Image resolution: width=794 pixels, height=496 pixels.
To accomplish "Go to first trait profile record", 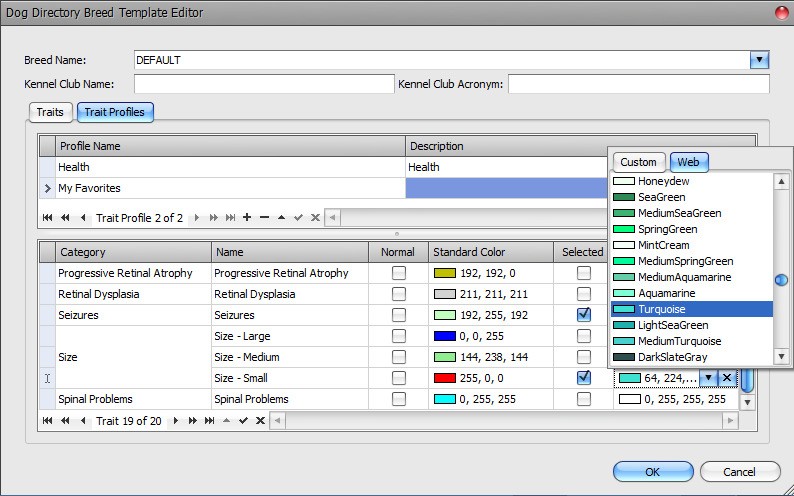I will pos(48,218).
